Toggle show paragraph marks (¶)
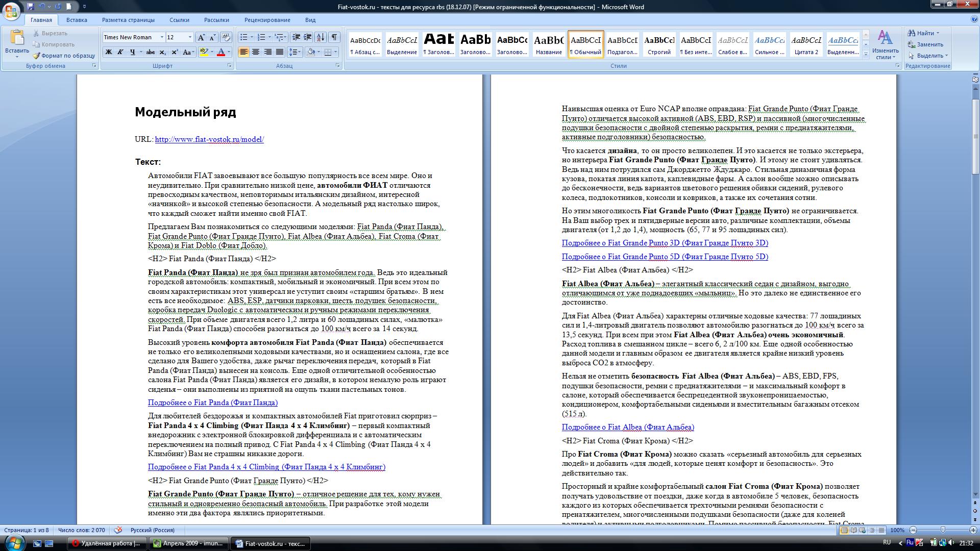The image size is (980, 551). [334, 37]
